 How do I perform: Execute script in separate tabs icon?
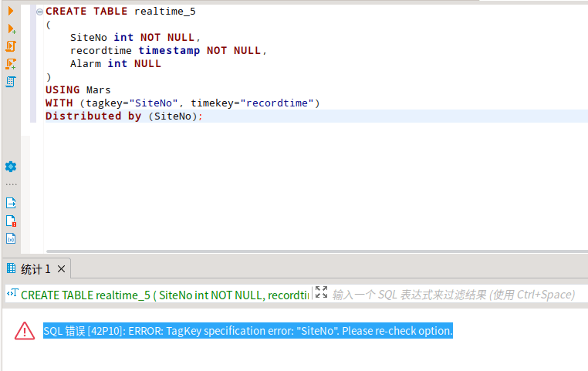point(11,64)
